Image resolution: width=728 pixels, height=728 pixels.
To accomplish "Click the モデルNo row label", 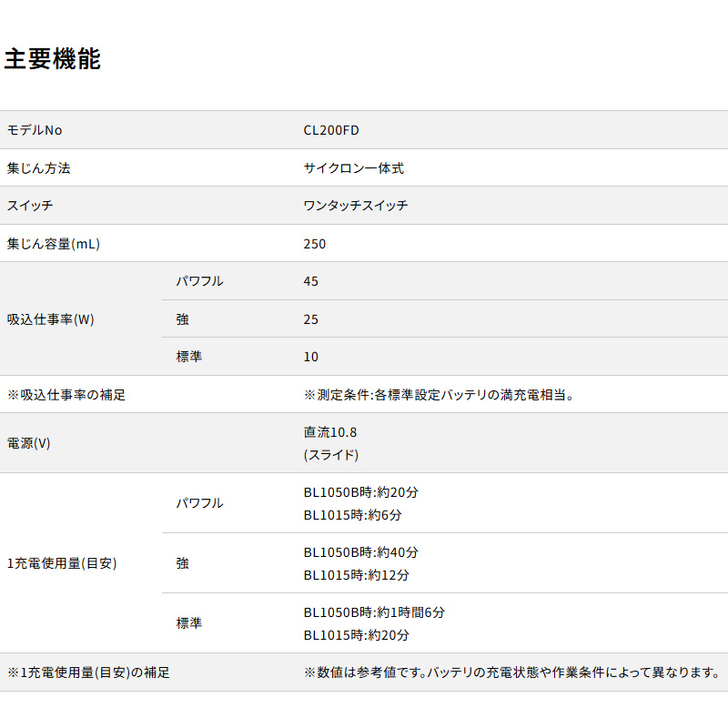I will (35, 130).
